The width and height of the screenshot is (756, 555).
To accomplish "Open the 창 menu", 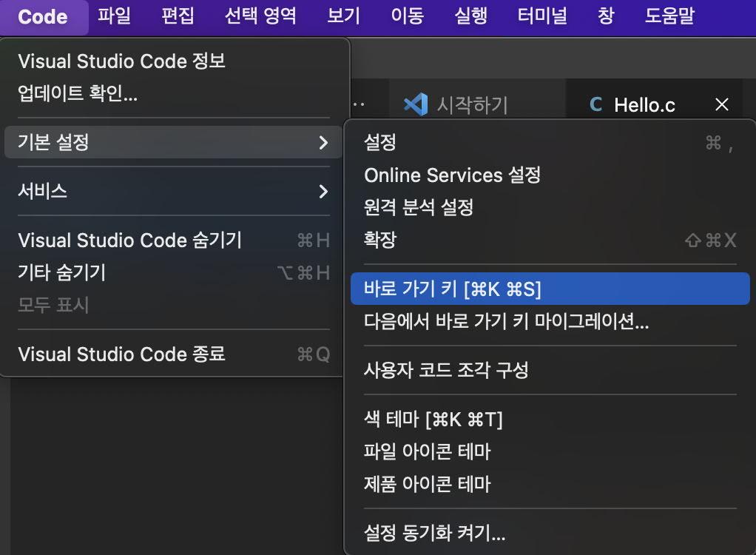I will point(606,16).
